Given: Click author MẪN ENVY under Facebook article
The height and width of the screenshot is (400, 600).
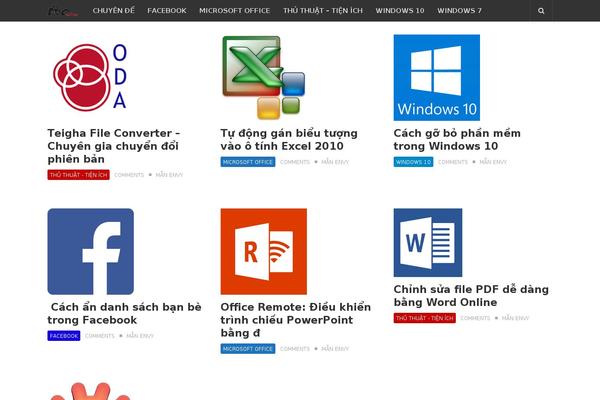Looking at the screenshot, I should [x=140, y=336].
